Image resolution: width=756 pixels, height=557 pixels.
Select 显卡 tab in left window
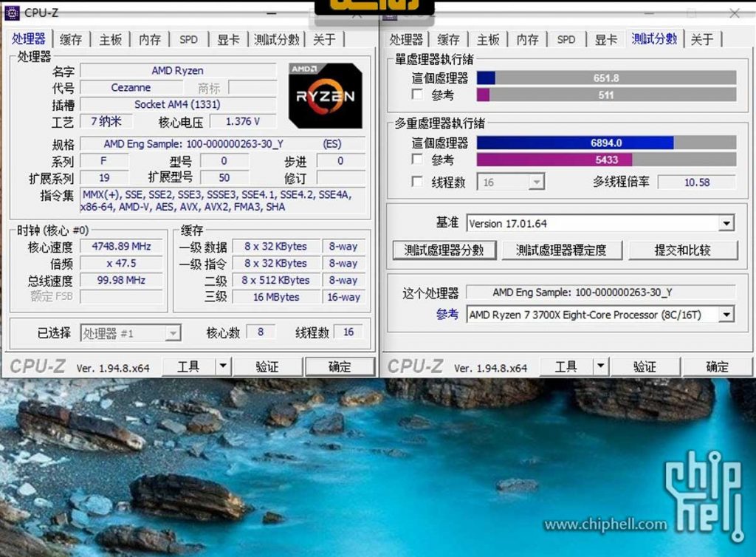pos(228,40)
